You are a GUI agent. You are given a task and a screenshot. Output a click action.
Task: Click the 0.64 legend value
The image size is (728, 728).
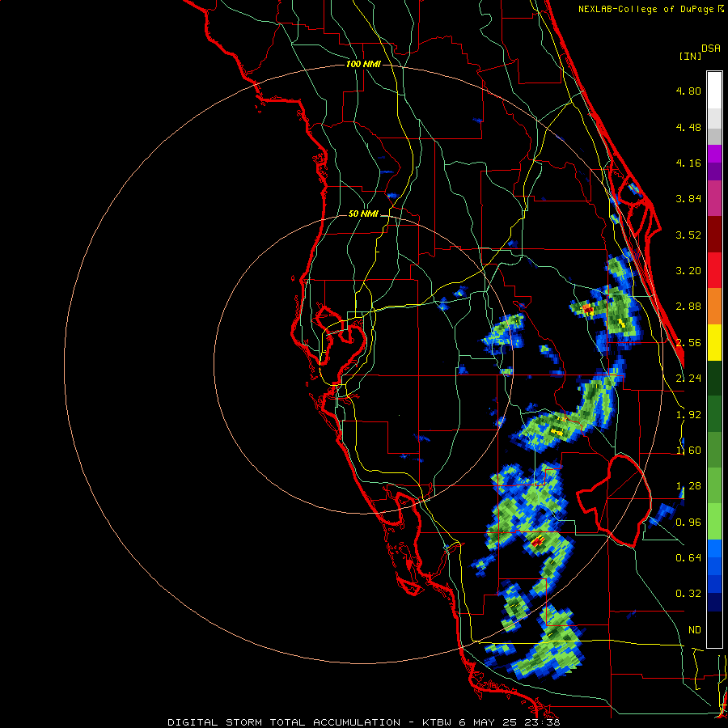coord(688,558)
